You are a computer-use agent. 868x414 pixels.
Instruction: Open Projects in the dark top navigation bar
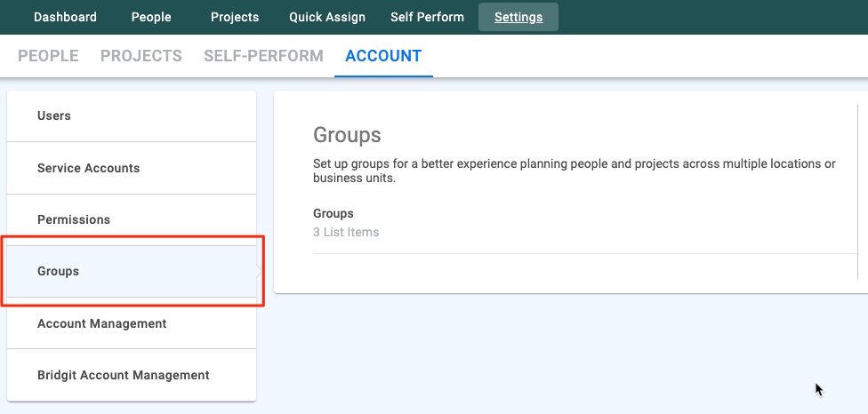pos(235,17)
